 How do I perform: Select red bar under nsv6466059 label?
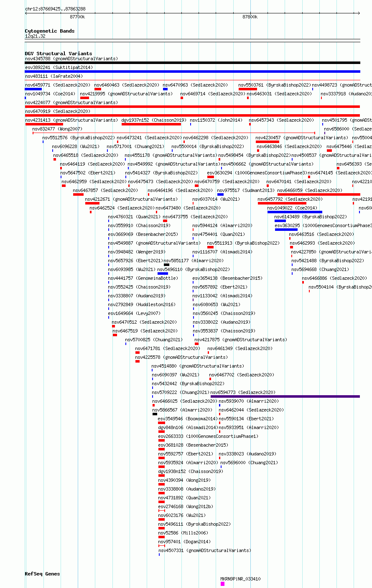pos(319,194)
